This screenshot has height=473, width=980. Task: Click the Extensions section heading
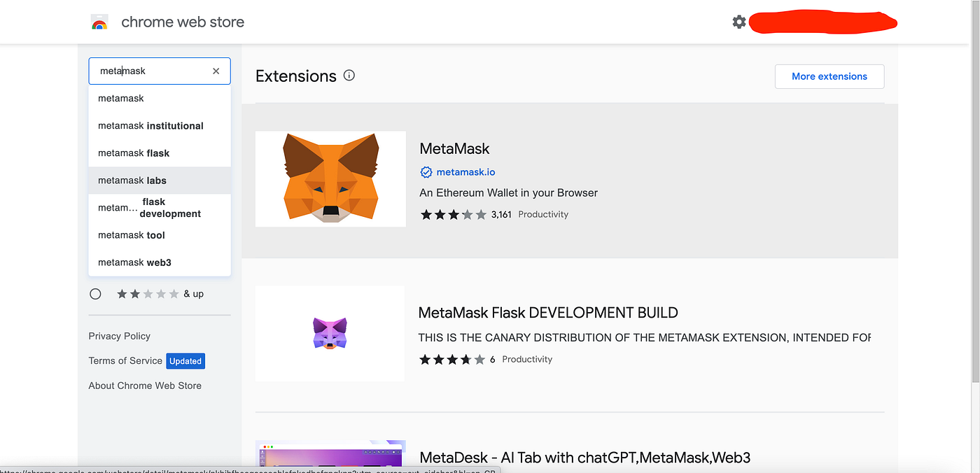296,76
